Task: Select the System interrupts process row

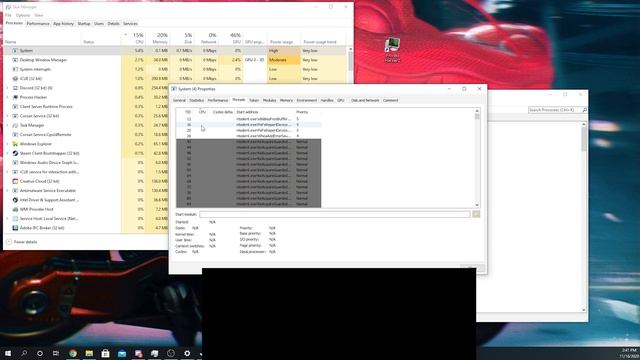Action: point(176,69)
